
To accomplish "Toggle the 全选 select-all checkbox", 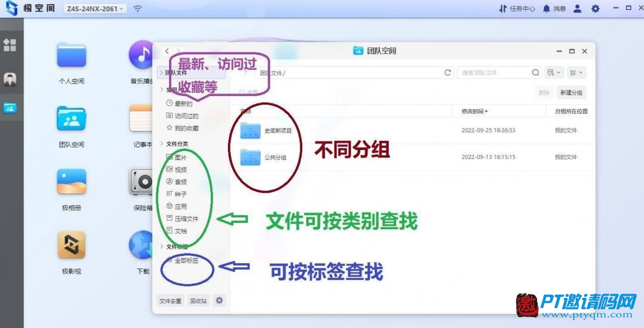I will 242,92.
